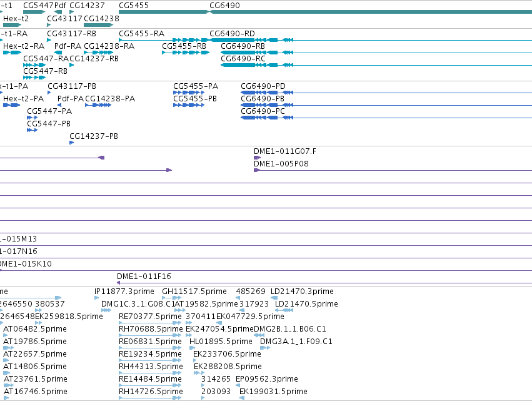The image size is (532, 401).
Task: Click clone DME1-005P08 label
Action: [x=281, y=164]
